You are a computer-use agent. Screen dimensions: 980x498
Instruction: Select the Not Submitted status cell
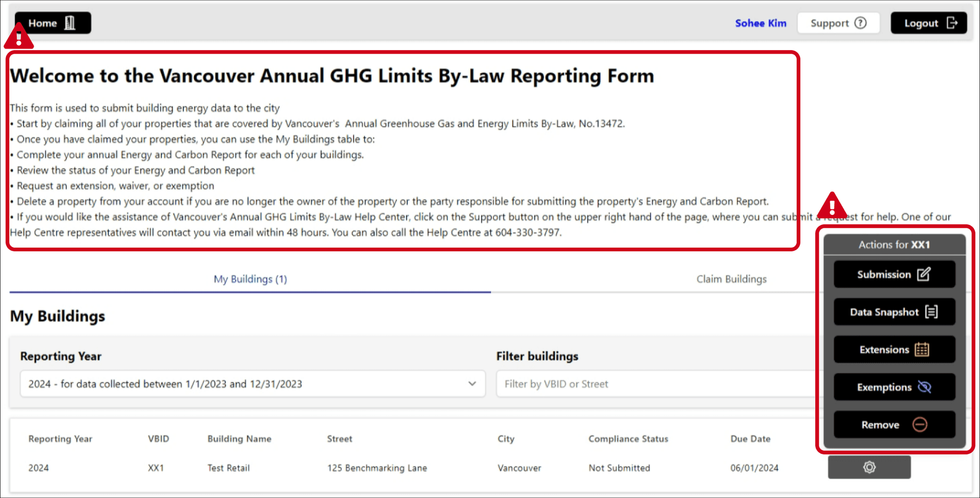[619, 468]
